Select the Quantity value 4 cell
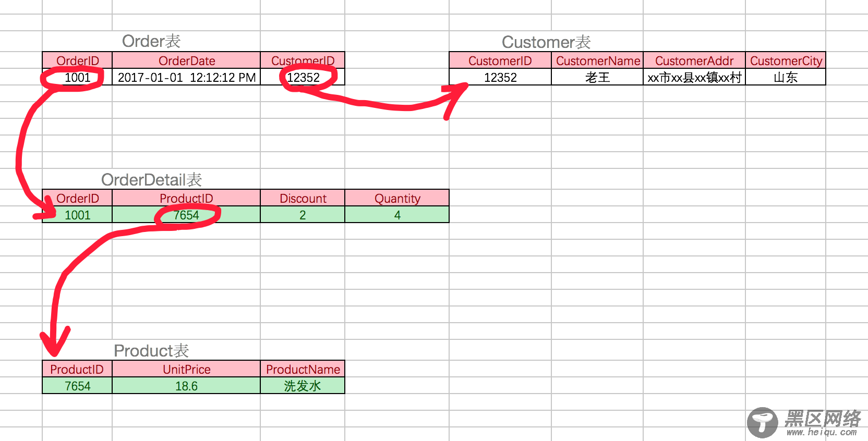The width and height of the screenshot is (868, 441). [x=397, y=215]
